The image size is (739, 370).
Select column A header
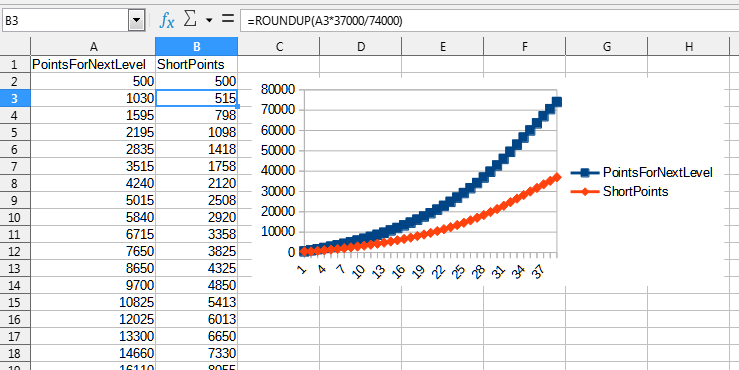click(93, 46)
